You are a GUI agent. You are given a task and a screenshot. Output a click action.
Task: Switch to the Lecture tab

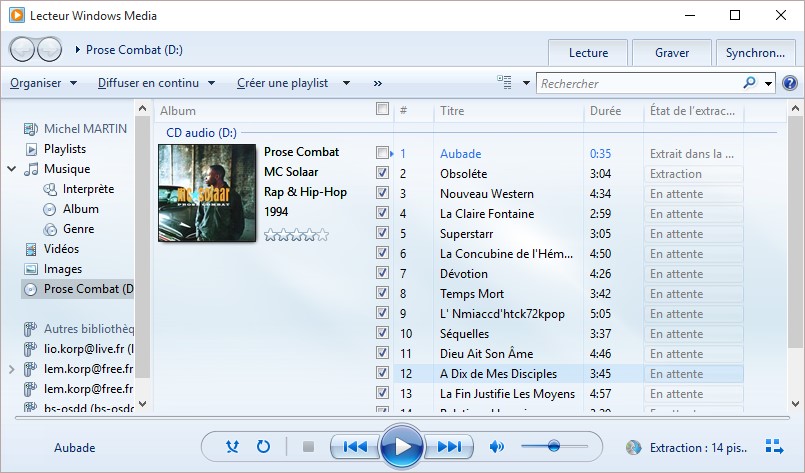588,53
